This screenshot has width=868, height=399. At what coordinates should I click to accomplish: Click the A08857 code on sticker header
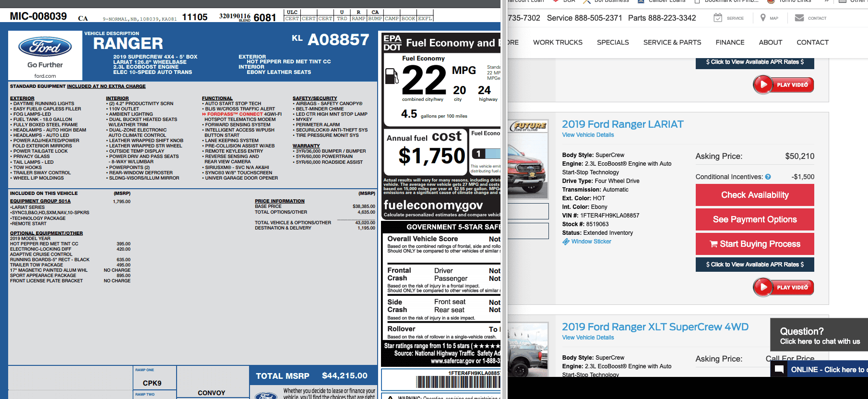click(x=338, y=39)
